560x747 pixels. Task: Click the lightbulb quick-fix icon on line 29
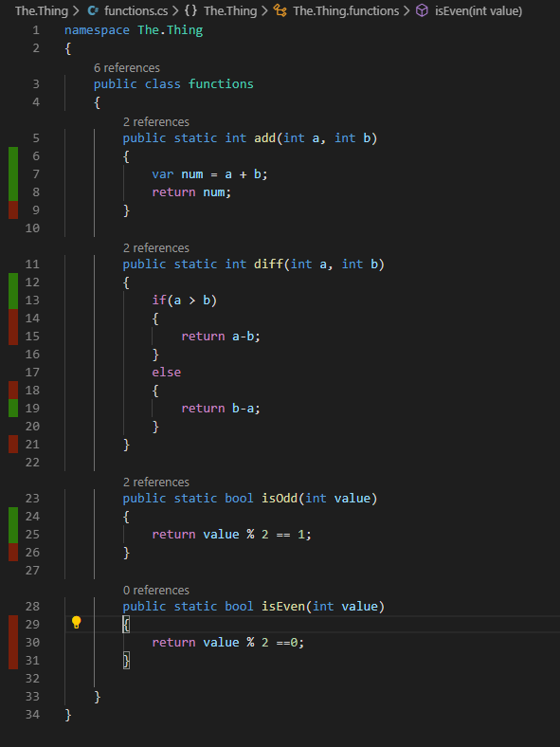click(x=76, y=623)
